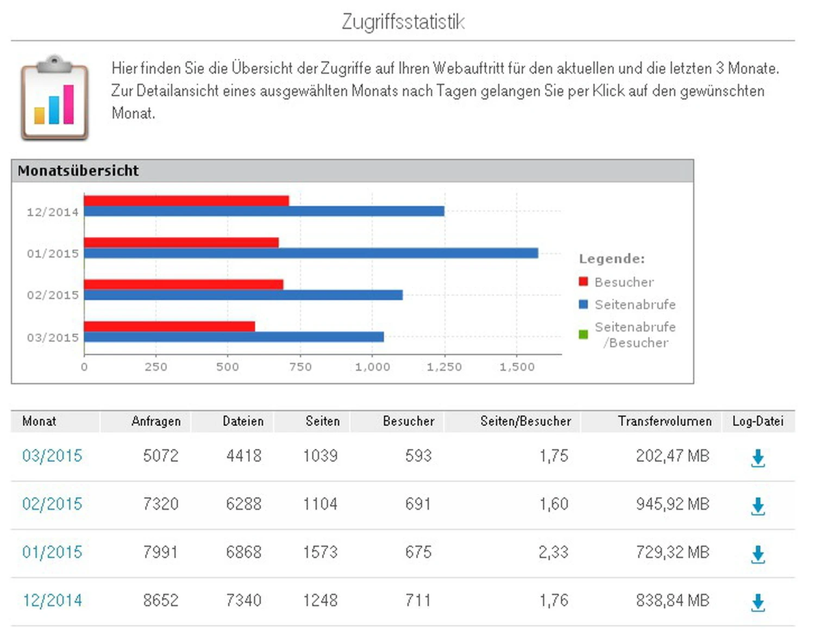Click the red Besucher color swatch in the legend
815x644 pixels.
click(x=582, y=282)
